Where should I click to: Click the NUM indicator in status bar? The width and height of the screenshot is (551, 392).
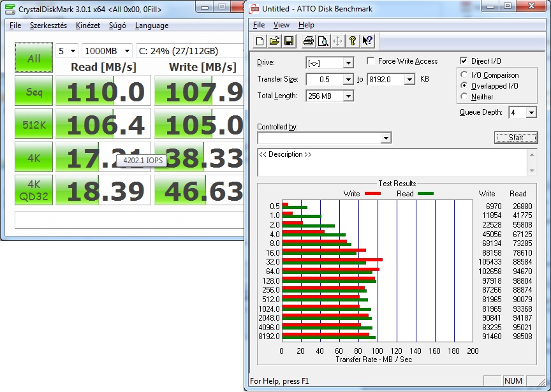click(x=513, y=381)
